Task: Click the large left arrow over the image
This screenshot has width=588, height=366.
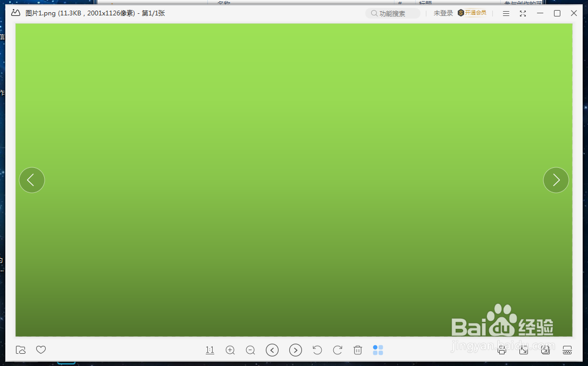Action: coord(32,180)
